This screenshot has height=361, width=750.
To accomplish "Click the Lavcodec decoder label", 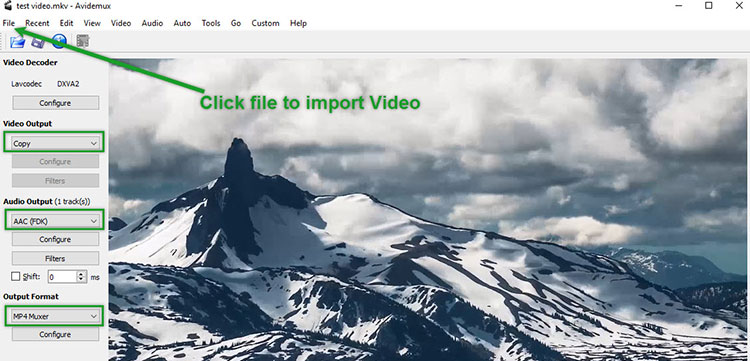I will coord(27,84).
